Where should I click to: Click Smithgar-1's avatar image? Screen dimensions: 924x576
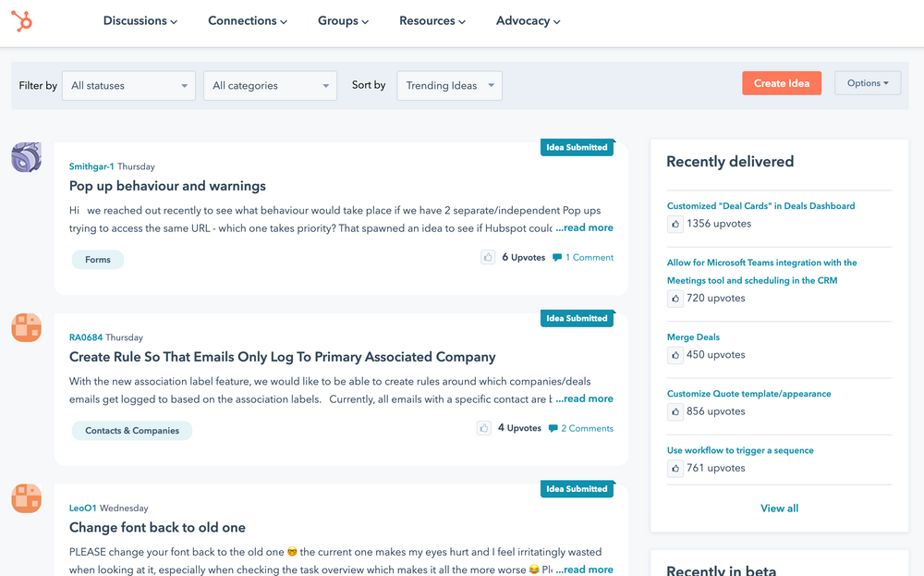(x=26, y=157)
